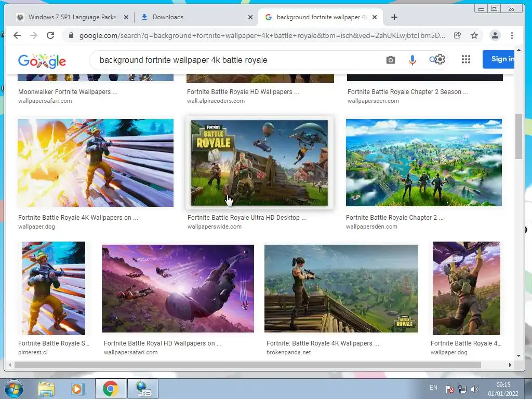
Task: Click in the Google search query box
Action: (x=237, y=60)
